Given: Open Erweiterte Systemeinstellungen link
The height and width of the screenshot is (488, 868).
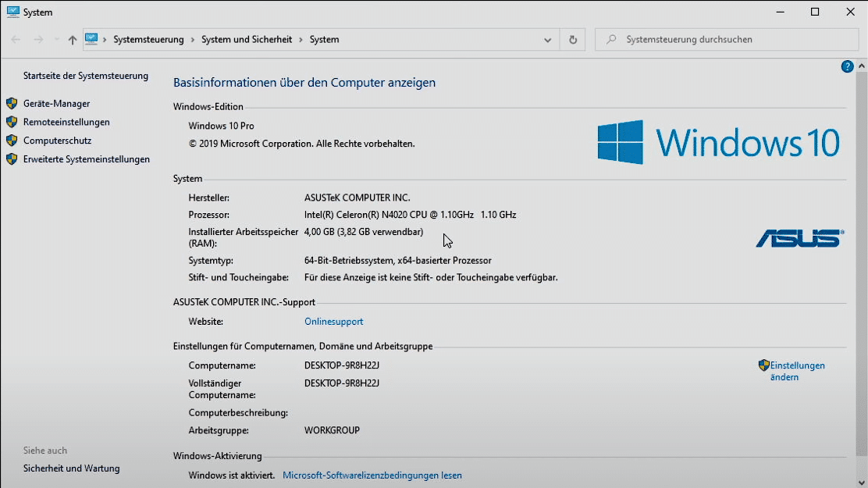Looking at the screenshot, I should click(x=87, y=159).
